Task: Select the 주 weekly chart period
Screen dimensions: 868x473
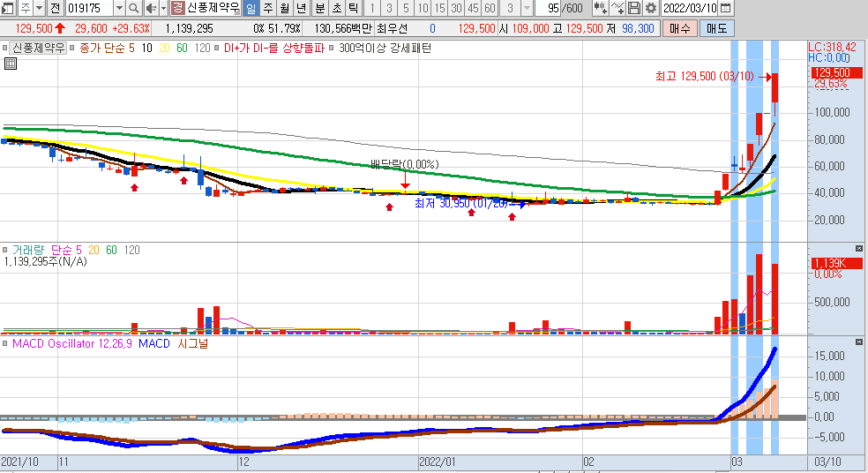Action: point(268,8)
